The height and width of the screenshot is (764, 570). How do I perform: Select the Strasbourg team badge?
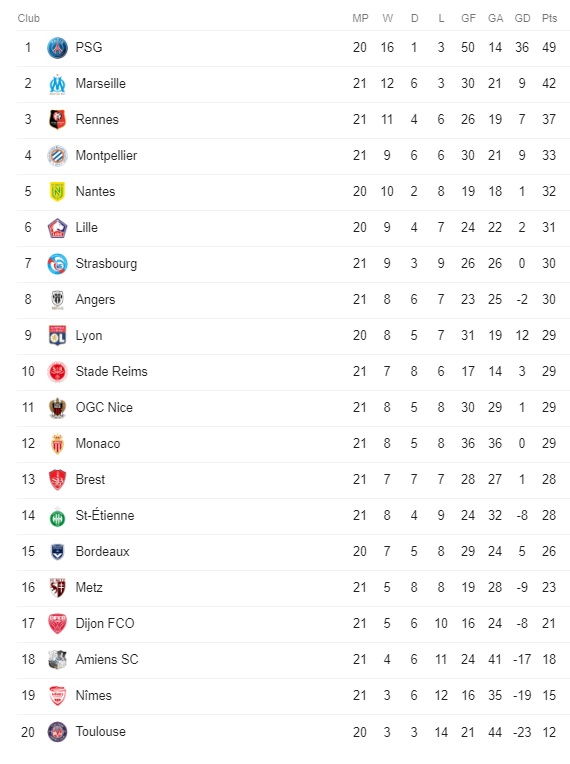57,264
